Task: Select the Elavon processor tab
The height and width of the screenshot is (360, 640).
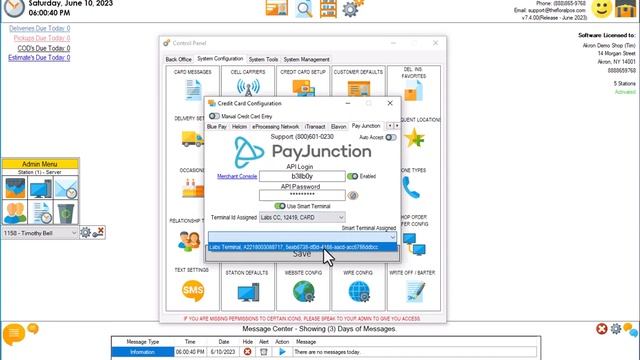Action: (x=338, y=127)
